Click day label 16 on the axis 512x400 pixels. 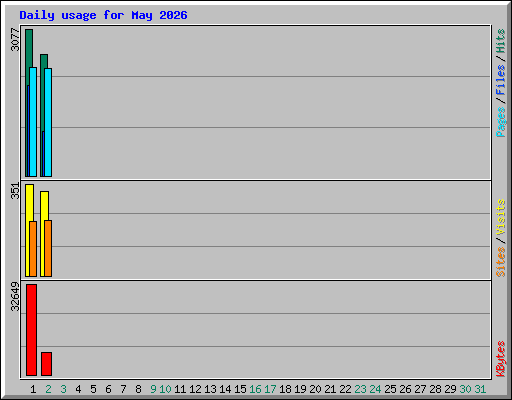click(x=255, y=389)
